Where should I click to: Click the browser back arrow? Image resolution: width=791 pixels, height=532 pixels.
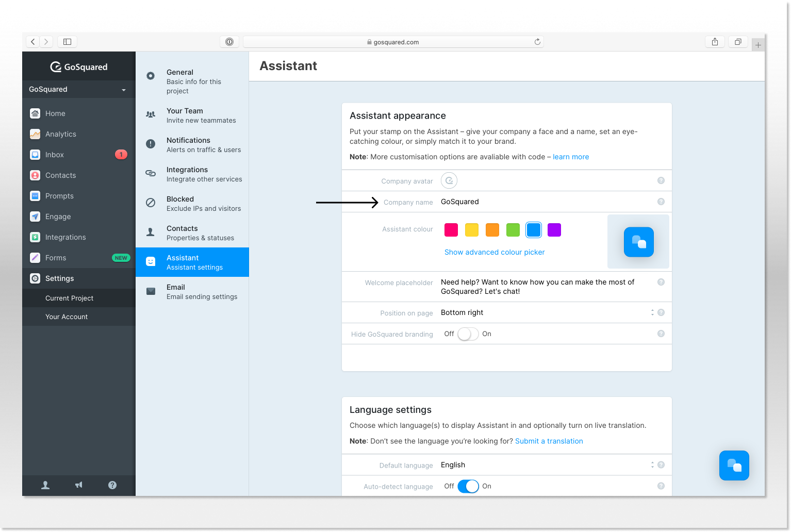point(33,42)
